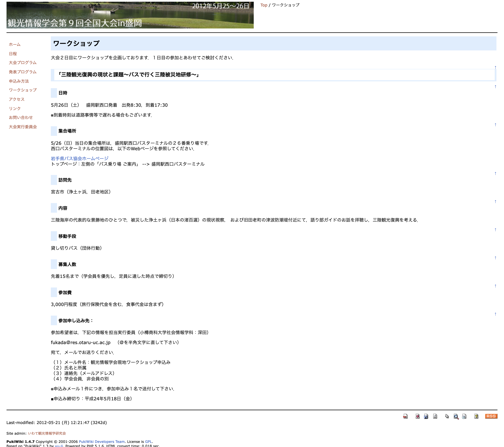Open the いわて観光情報学研究会 site admin link
The height and width of the screenshot is (447, 504).
pos(47,433)
